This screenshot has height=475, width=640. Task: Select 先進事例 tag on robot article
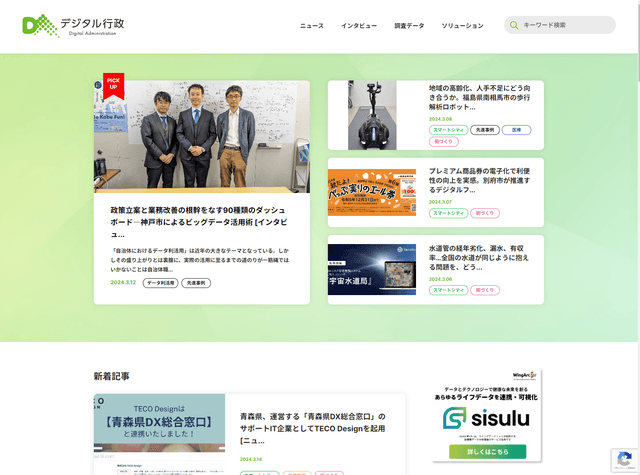pos(485,130)
